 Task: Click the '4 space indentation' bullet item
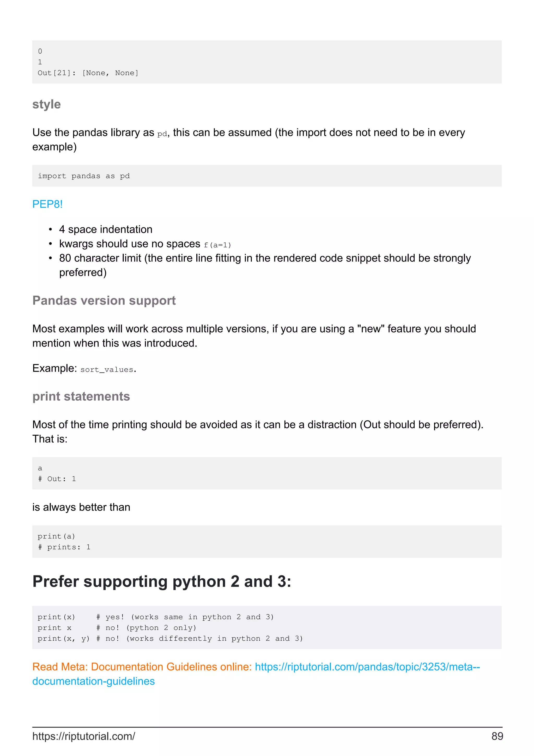pos(106,229)
